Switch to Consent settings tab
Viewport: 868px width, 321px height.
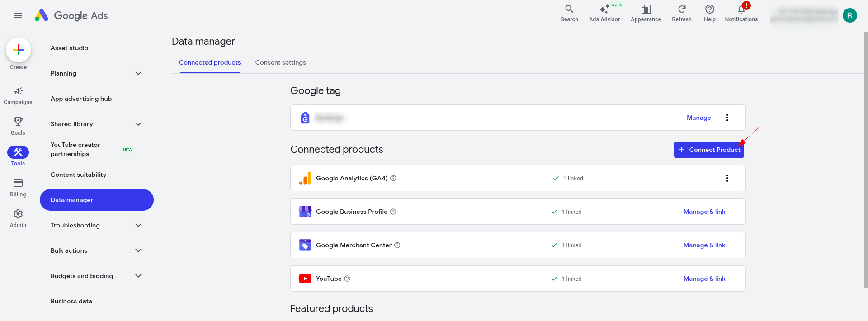tap(281, 62)
